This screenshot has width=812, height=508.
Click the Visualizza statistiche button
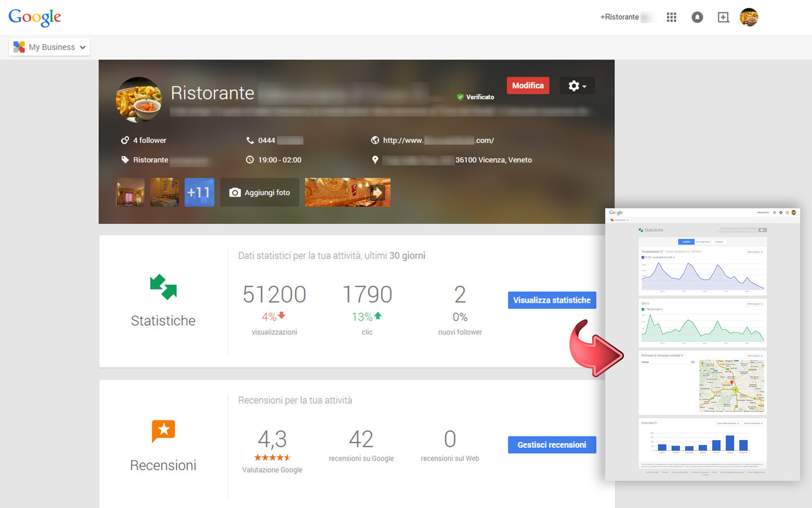click(x=552, y=300)
